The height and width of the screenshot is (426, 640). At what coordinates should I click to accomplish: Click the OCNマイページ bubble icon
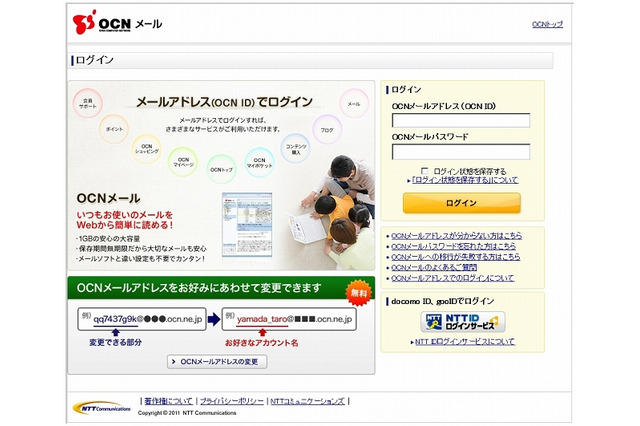click(183, 162)
